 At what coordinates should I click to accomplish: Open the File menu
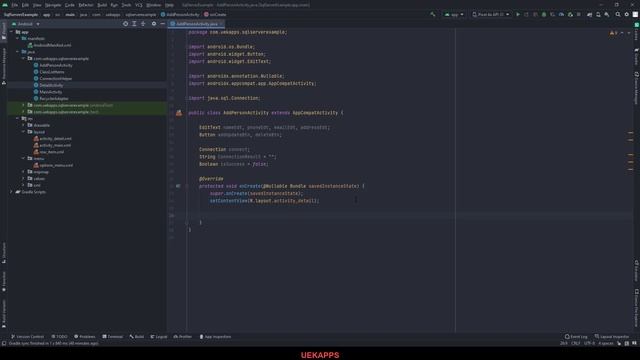(15, 5)
